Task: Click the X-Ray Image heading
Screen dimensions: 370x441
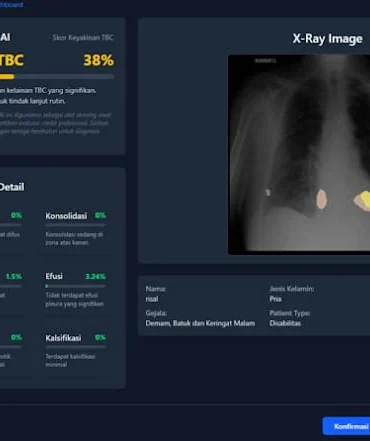Action: coord(327,39)
